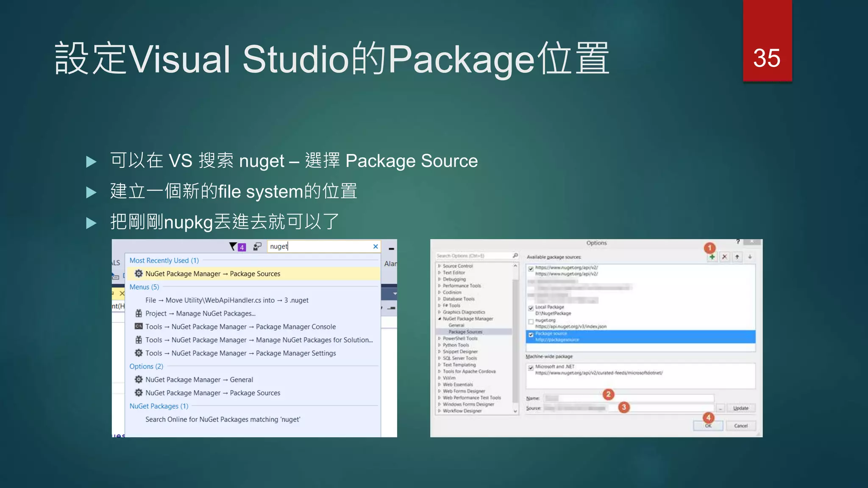Click the Menus (5) category header
Image resolution: width=868 pixels, height=488 pixels.
coord(144,287)
